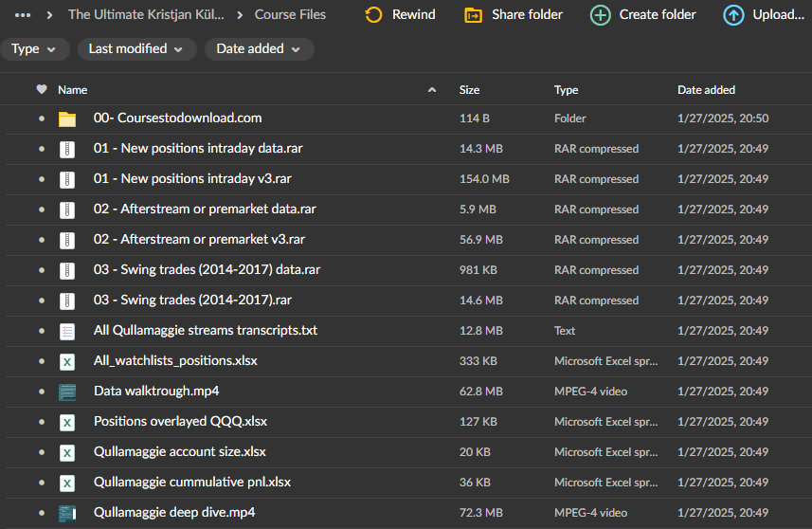Viewport: 812px width, 529px height.
Task: Select 02 - Afterstream or premarket data.rar
Action: pyautogui.click(x=205, y=209)
